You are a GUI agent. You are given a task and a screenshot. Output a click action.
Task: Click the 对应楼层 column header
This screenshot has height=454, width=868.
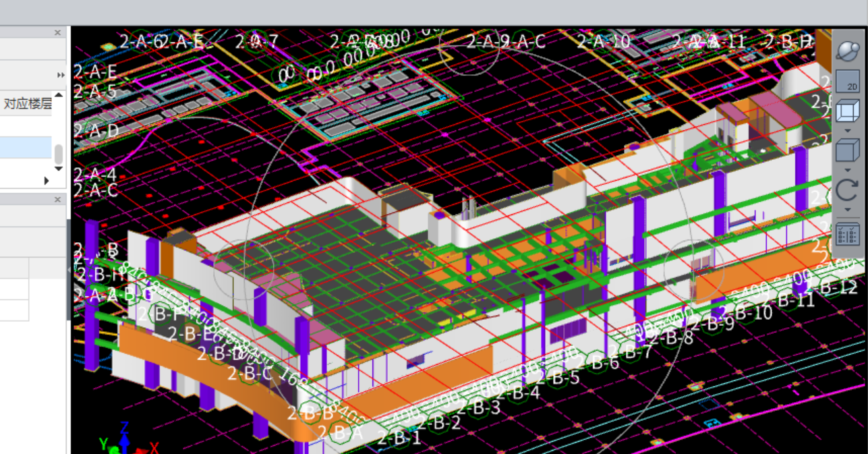(x=28, y=103)
